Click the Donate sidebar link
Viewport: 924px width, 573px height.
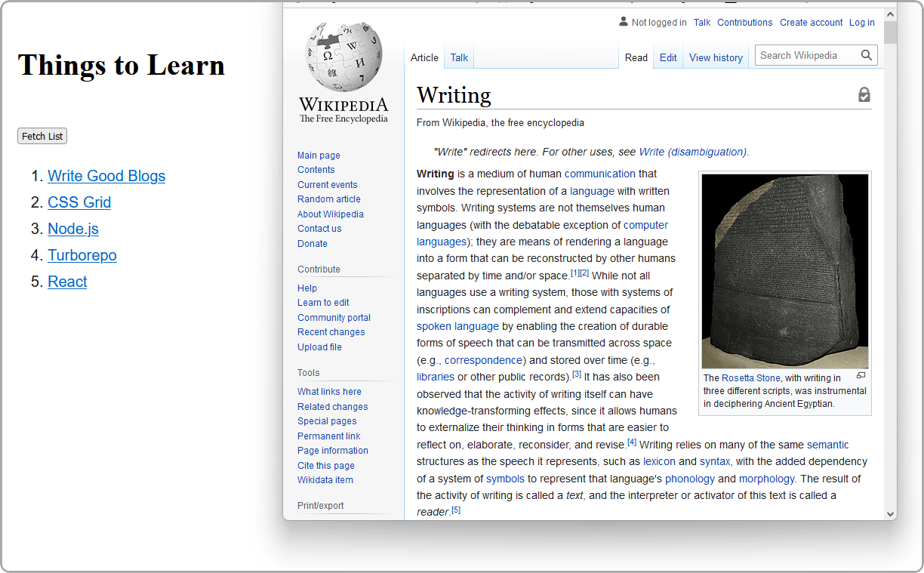pos(313,244)
